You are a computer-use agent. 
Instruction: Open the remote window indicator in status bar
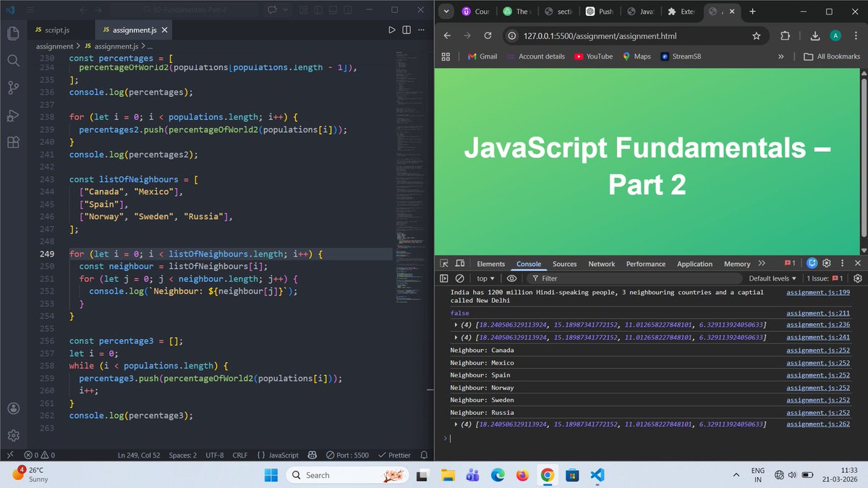(x=9, y=455)
